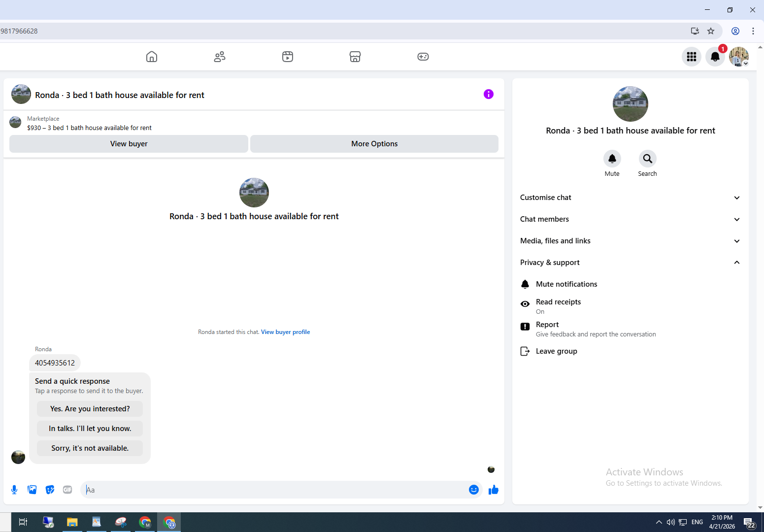Click Ronda's small avatar beside quick responses
This screenshot has height=532, width=764.
18,457
